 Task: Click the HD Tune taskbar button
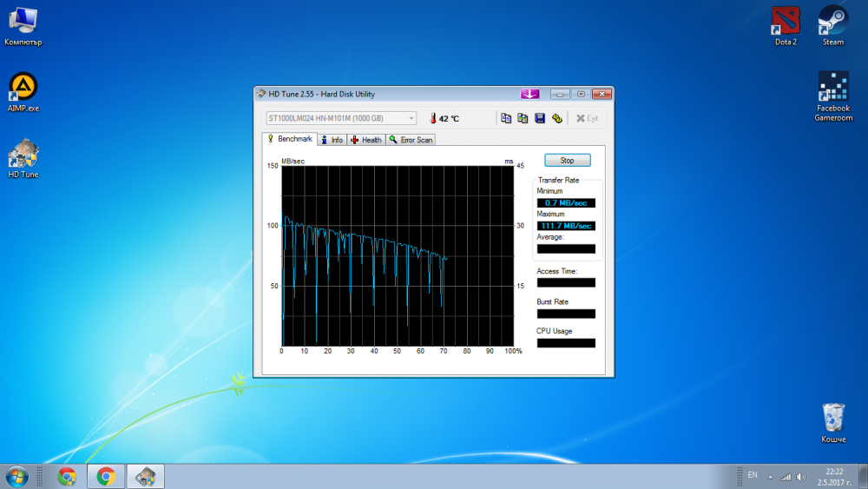(146, 476)
